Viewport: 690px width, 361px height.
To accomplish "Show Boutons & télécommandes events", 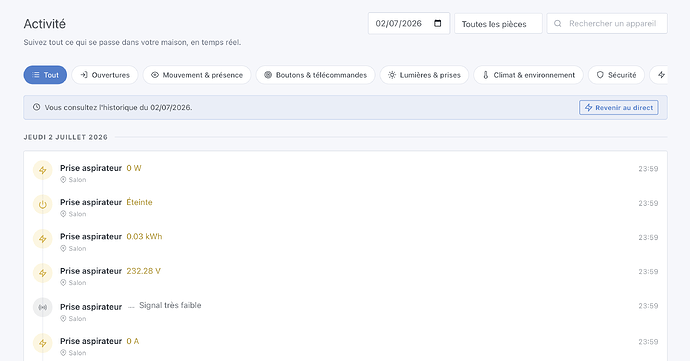I will coord(315,75).
